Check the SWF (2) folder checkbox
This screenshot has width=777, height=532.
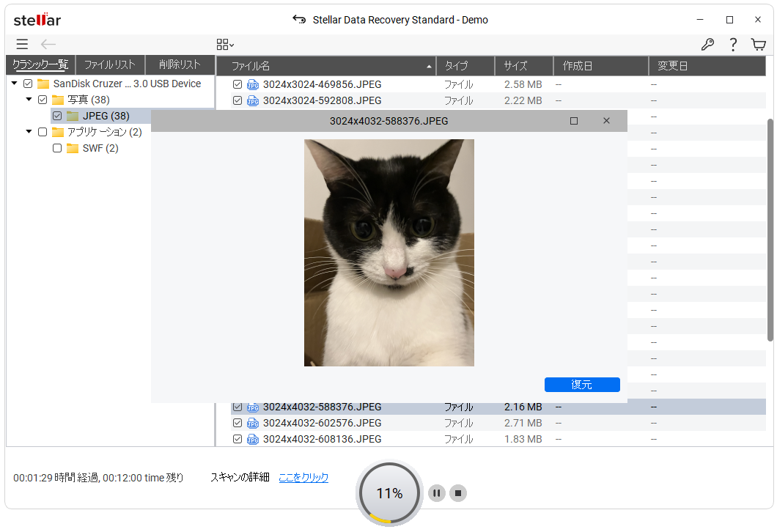tap(57, 148)
